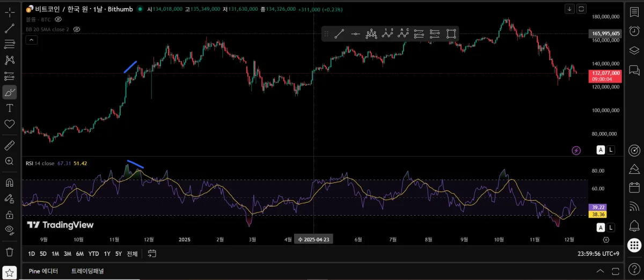Image resolution: width=644 pixels, height=280 pixels.
Task: Open the heart icons and emoji tool
Action: pos(10,124)
